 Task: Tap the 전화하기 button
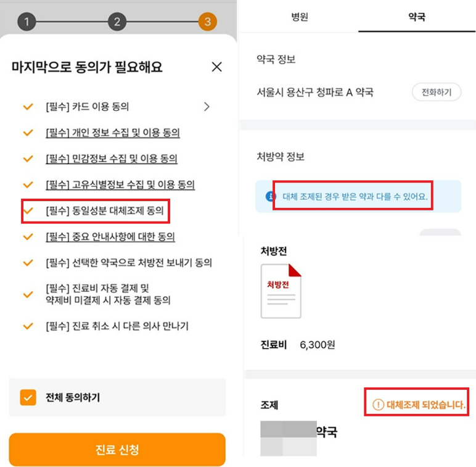(x=436, y=93)
